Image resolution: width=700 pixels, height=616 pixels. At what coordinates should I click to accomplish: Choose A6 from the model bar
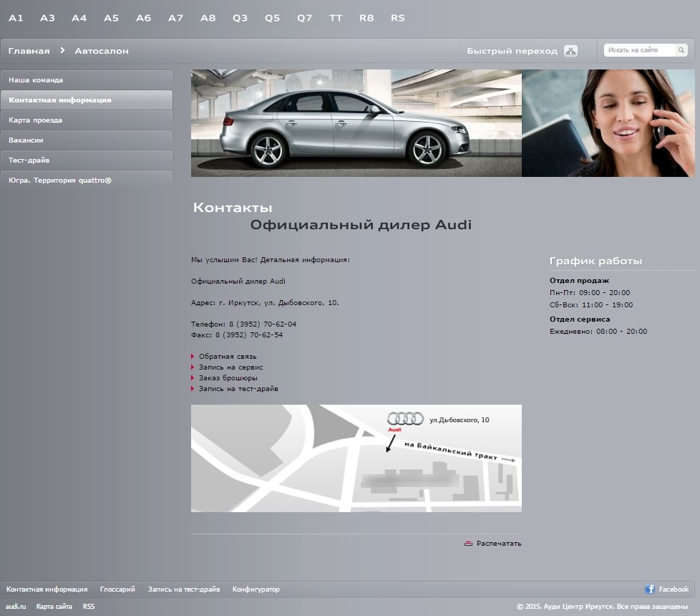(x=143, y=19)
